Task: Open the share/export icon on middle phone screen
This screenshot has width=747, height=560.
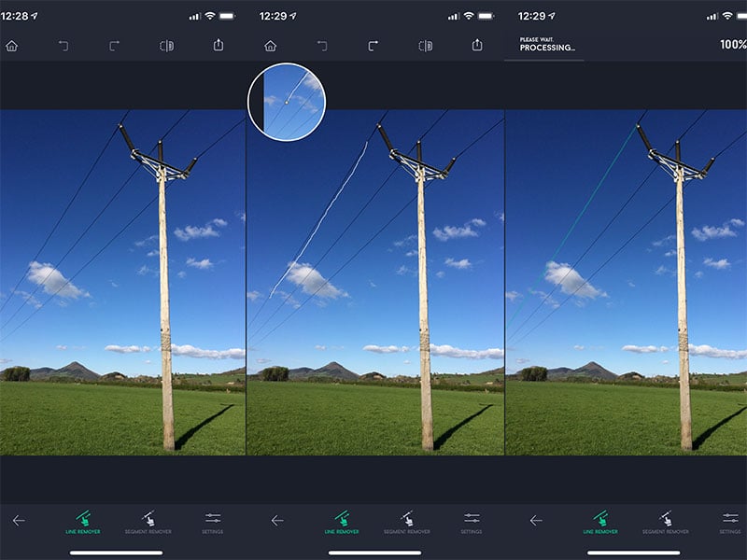Action: (477, 45)
